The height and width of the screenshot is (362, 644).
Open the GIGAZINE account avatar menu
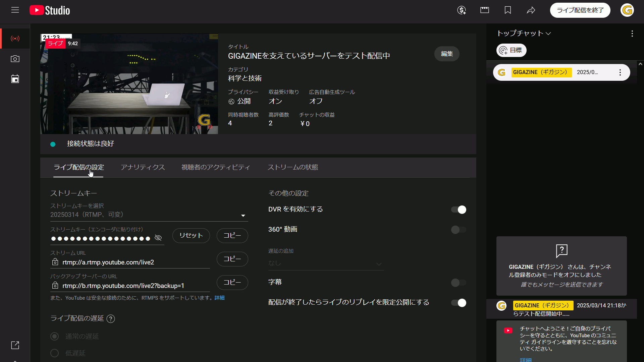point(627,10)
